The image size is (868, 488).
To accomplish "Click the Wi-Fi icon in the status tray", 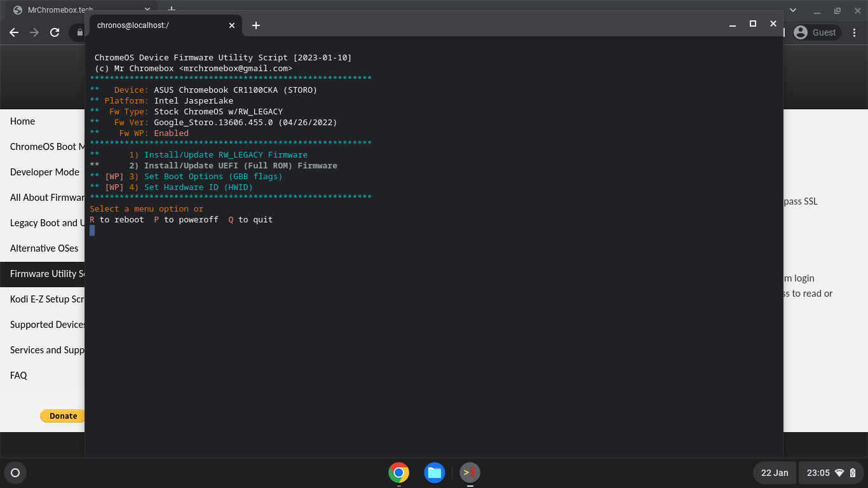I will pos(839,473).
